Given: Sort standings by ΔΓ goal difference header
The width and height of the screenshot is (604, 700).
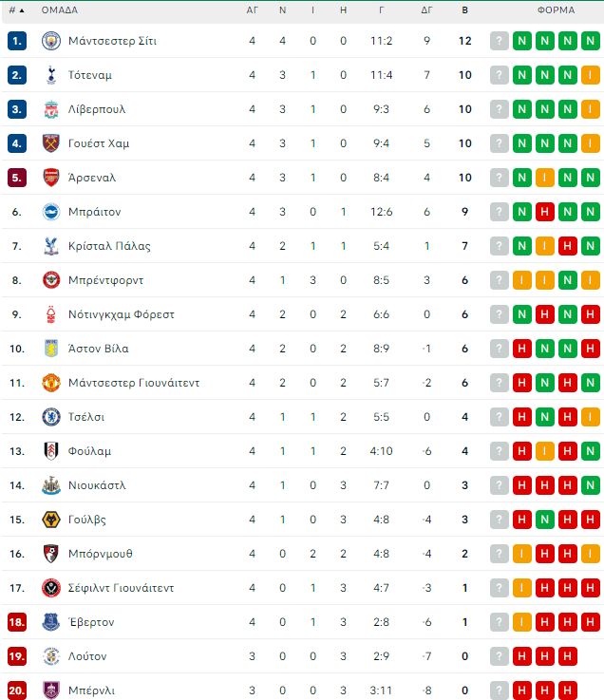Looking at the screenshot, I should [427, 9].
